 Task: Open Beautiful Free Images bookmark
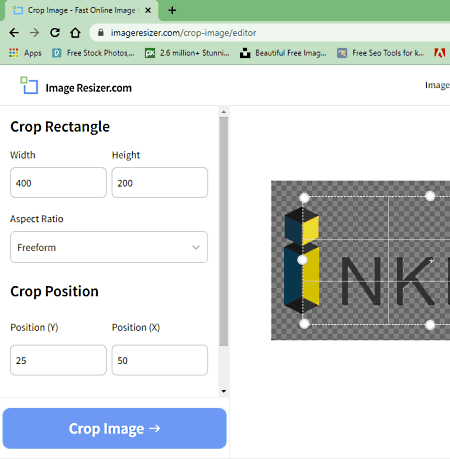coord(283,53)
